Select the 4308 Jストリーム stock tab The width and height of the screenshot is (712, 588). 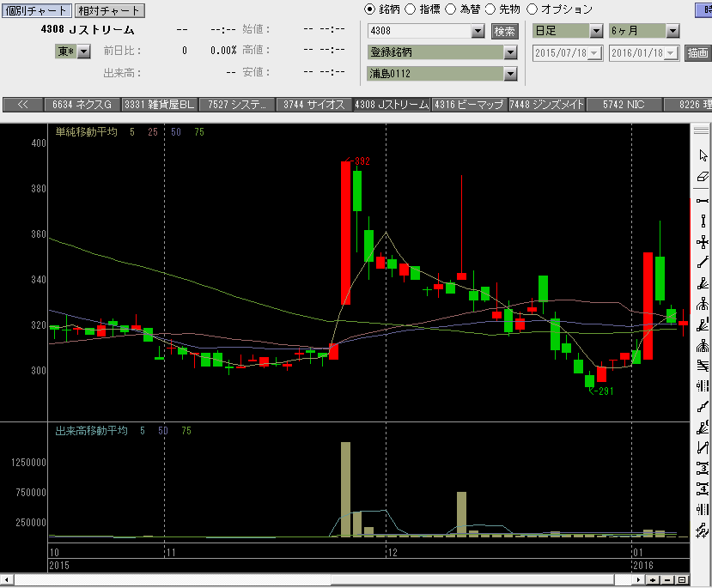pos(392,105)
